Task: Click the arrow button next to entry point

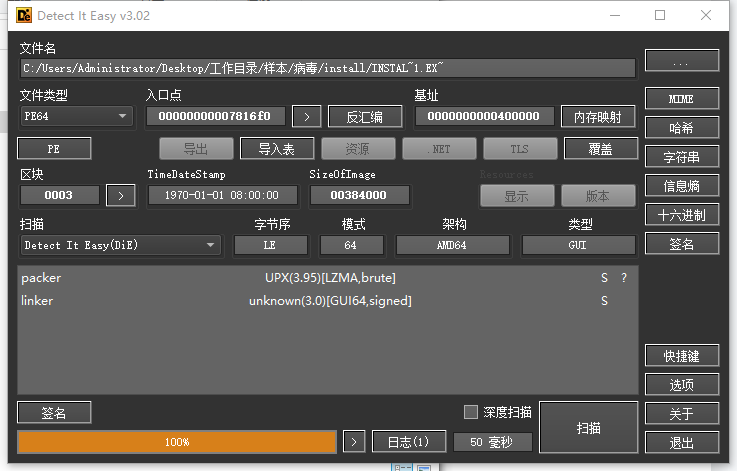Action: point(306,117)
